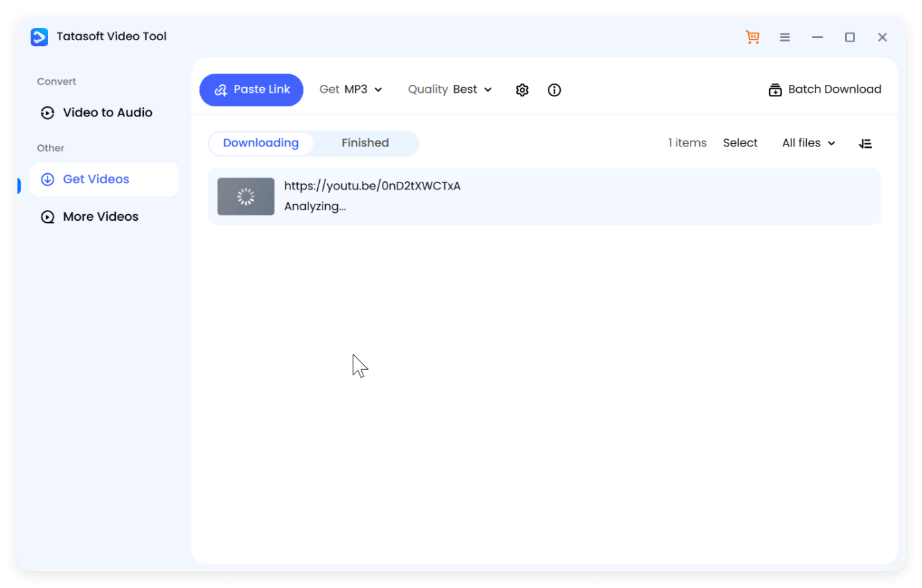922x588 pixels.
Task: Open Batch Download
Action: (824, 89)
